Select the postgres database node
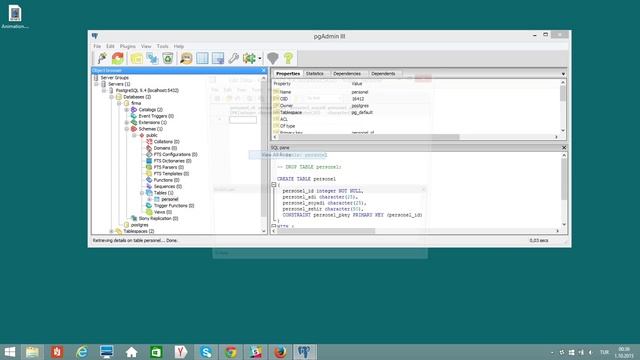640x360 pixels. click(140, 225)
